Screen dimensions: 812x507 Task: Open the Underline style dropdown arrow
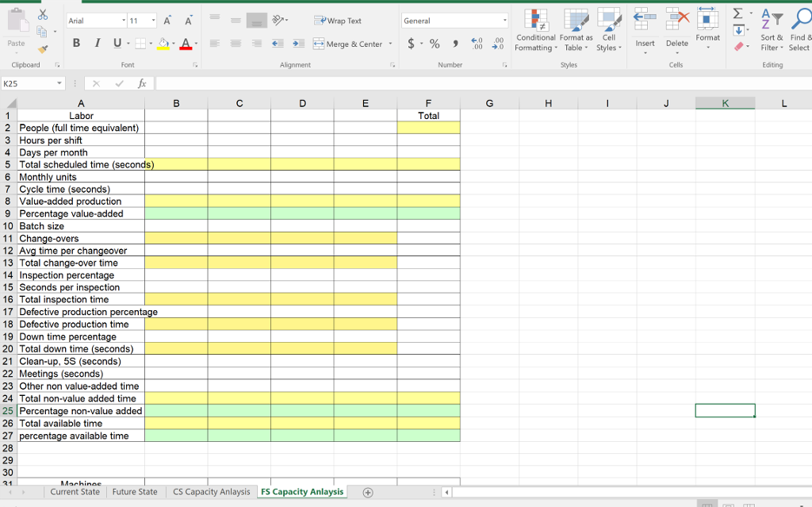tap(128, 44)
